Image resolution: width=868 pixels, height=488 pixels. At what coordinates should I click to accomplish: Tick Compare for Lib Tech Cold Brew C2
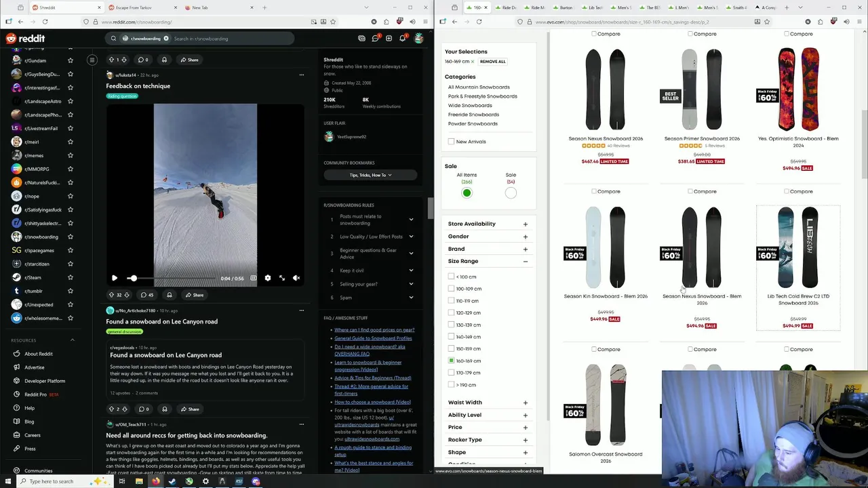point(787,191)
